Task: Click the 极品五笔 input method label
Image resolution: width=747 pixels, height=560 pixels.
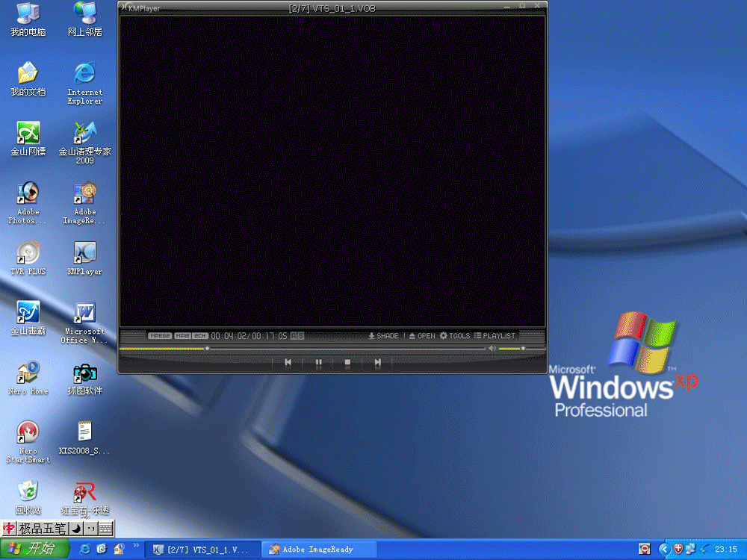Action: [x=43, y=528]
